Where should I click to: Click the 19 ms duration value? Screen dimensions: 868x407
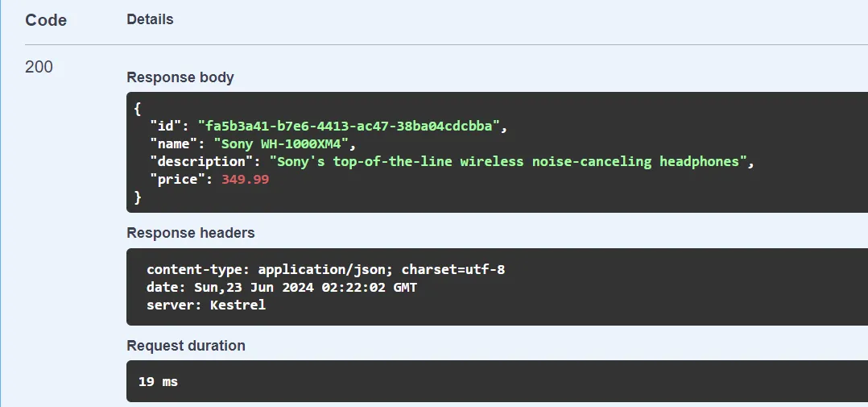click(x=158, y=381)
